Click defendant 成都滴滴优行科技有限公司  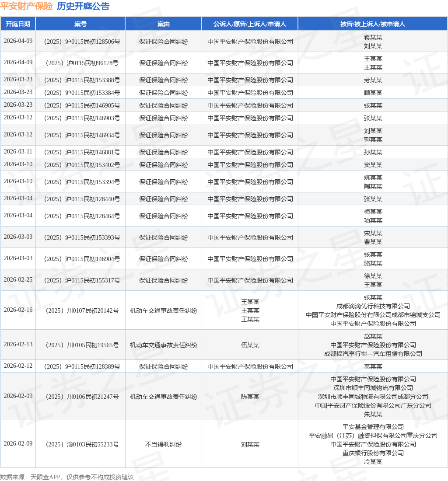click(x=373, y=306)
